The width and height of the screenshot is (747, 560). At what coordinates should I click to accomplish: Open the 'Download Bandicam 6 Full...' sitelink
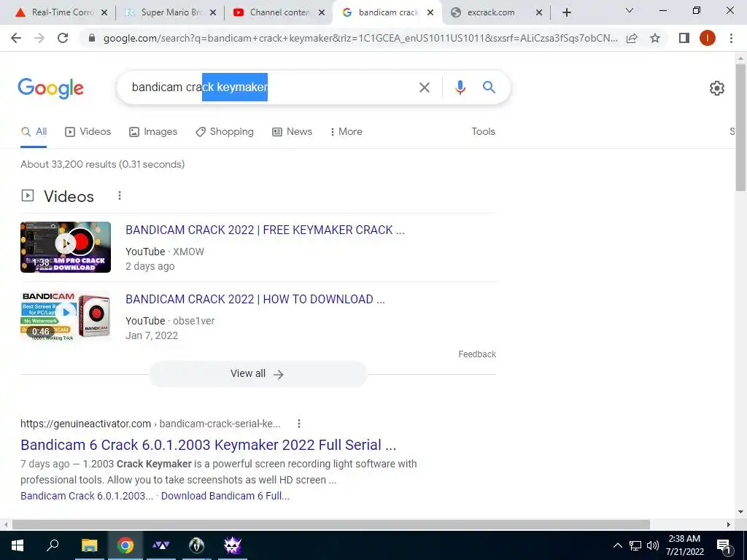click(225, 496)
